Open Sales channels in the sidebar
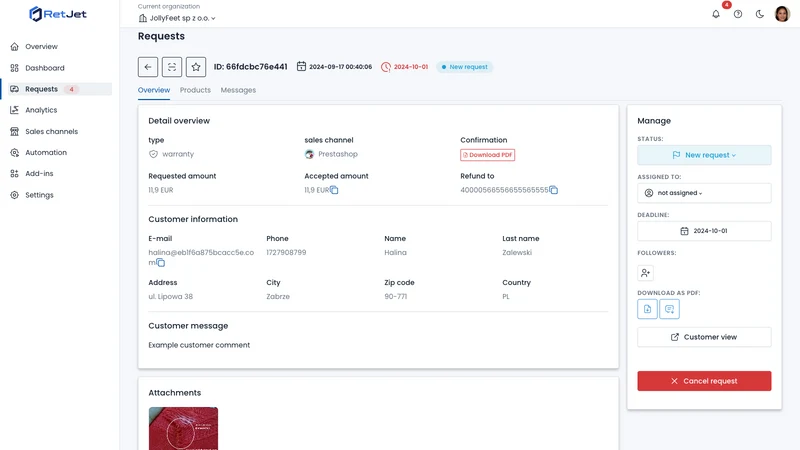Viewport: 800px width, 450px height. point(52,131)
